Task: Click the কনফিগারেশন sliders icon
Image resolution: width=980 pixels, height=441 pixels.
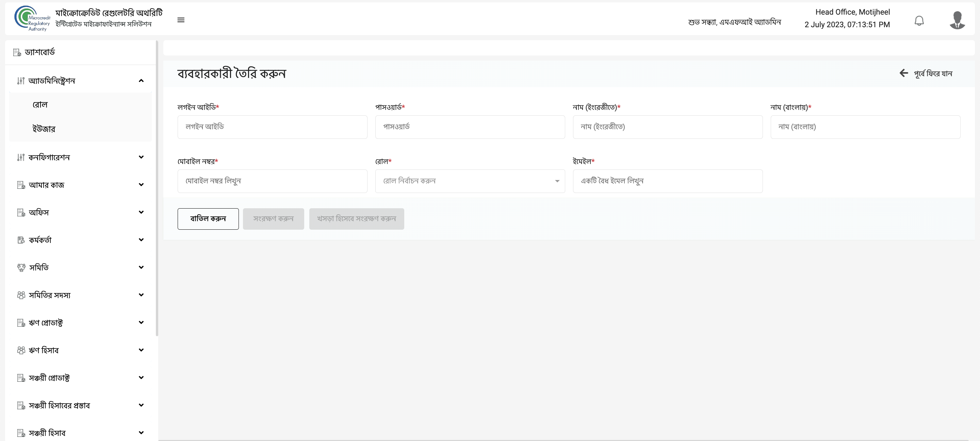Action: coord(21,157)
